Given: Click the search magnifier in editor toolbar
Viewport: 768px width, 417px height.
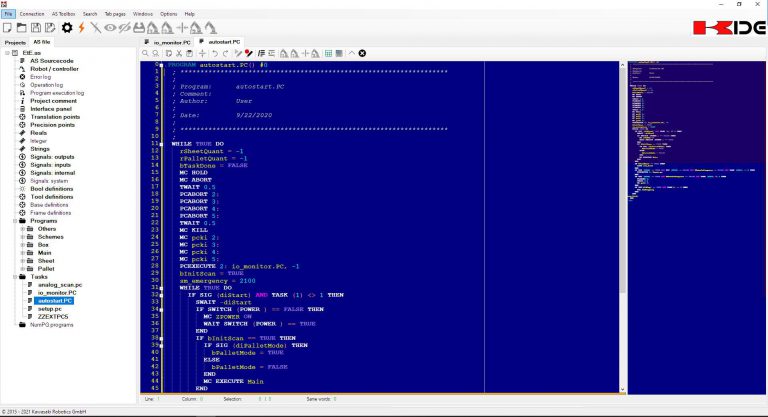Looking at the screenshot, I should [x=145, y=53].
